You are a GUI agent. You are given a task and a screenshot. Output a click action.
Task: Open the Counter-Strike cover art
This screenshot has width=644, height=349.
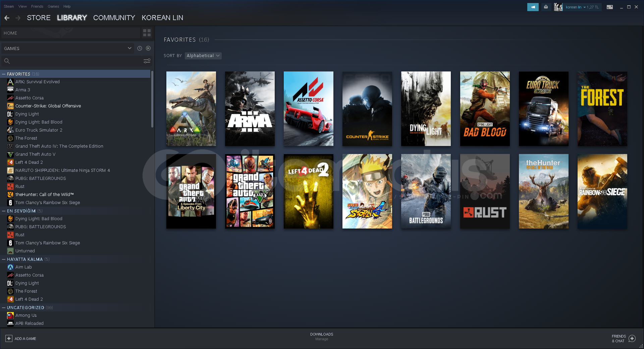[367, 109]
